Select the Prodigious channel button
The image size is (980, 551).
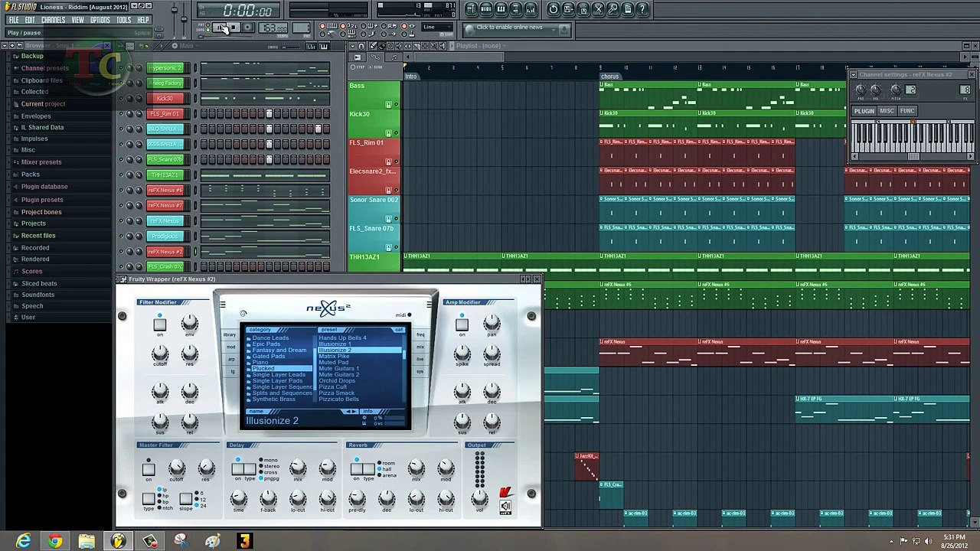coord(165,236)
